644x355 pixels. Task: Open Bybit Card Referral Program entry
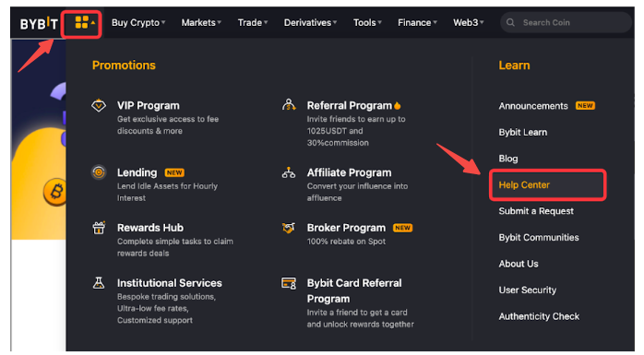[x=354, y=290]
